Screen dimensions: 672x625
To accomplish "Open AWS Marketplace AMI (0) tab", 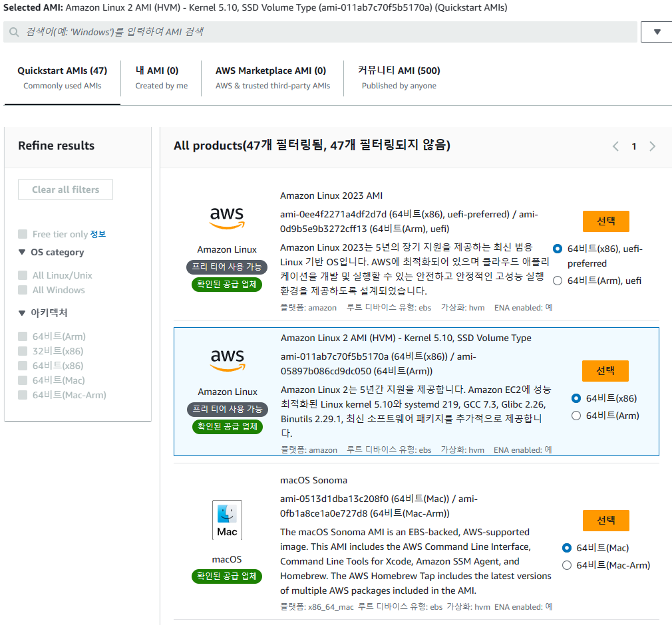I will point(273,78).
